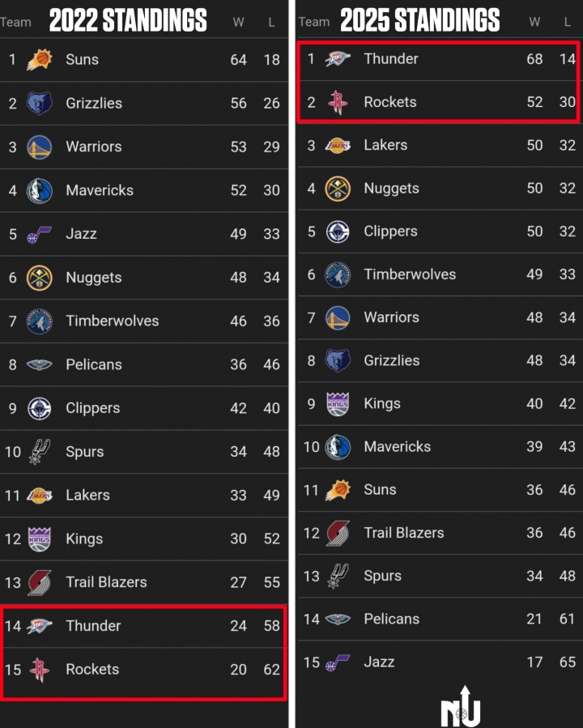This screenshot has height=728, width=583.
Task: Click the Thunder logo in 2025 standings
Action: pyautogui.click(x=338, y=59)
